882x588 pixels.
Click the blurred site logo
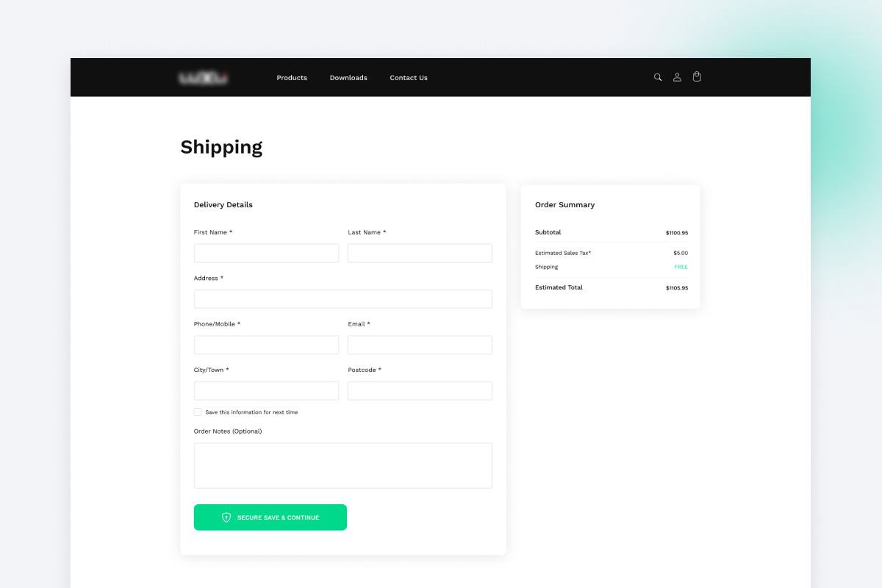click(x=204, y=77)
